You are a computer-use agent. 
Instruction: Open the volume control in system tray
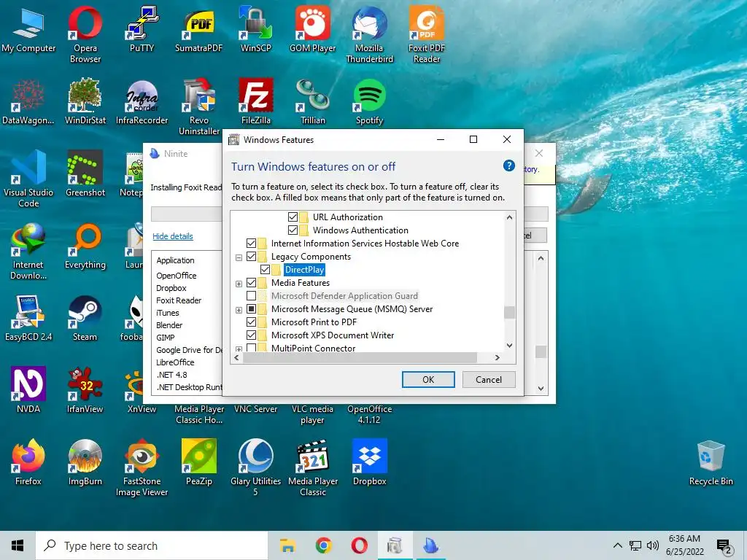[653, 545]
